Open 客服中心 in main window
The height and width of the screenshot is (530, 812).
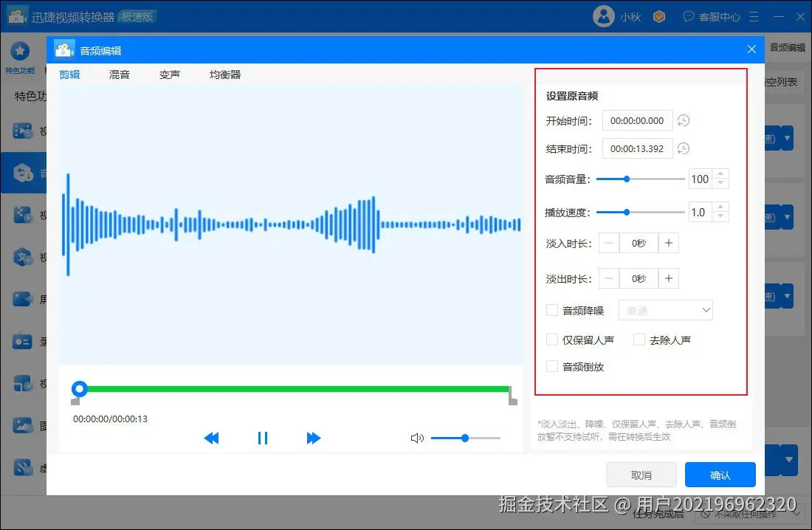(712, 17)
